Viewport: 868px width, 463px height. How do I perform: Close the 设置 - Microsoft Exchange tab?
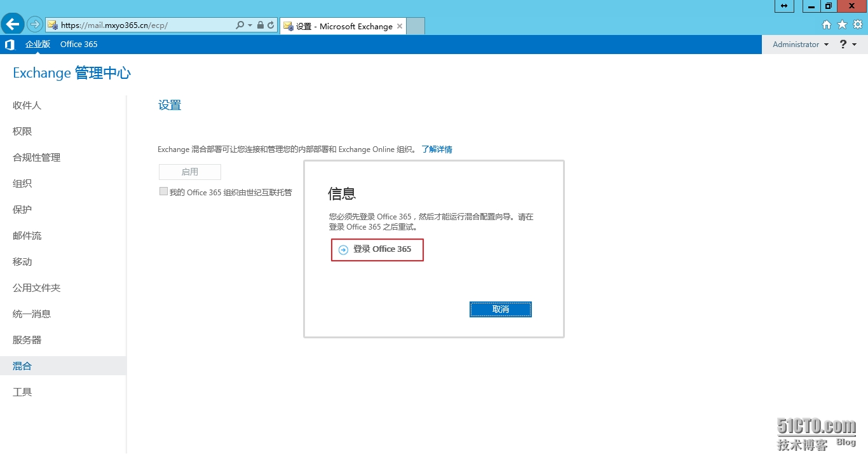pos(400,26)
